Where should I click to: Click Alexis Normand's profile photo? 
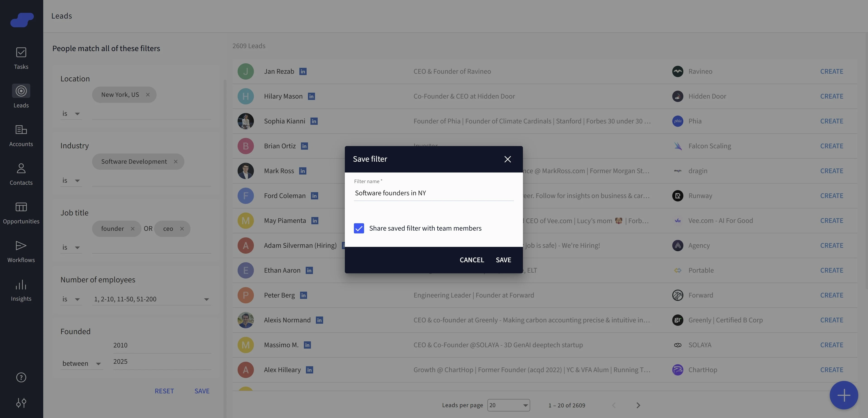click(246, 320)
